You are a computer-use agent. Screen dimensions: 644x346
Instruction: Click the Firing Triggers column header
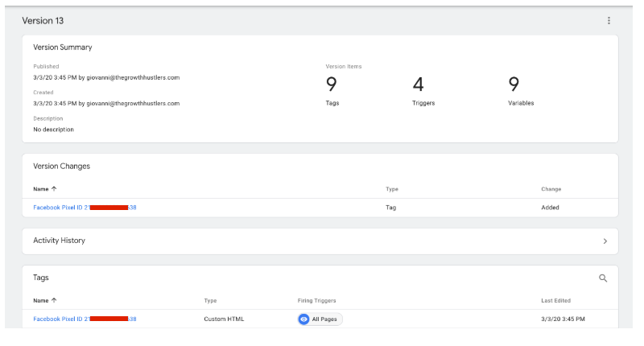[316, 301]
